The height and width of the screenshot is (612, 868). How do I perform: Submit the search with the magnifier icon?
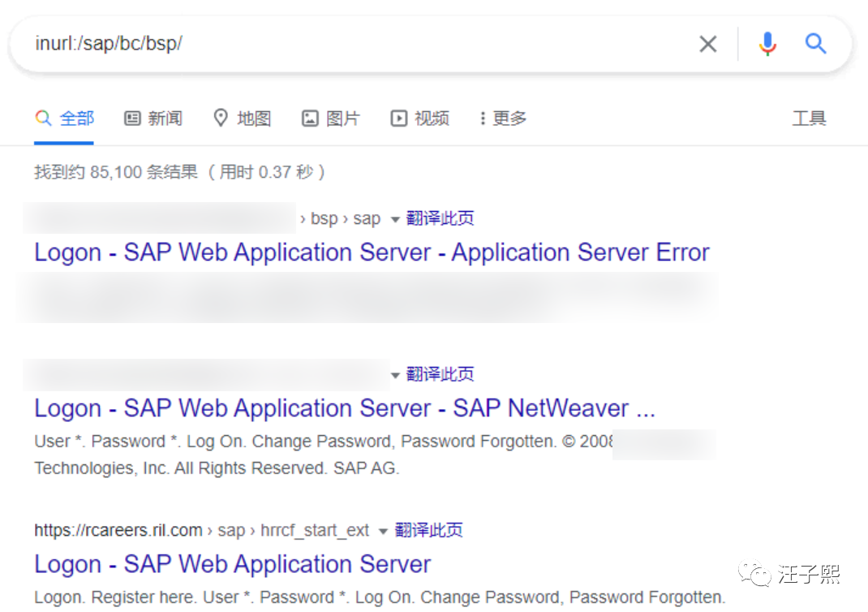[x=815, y=43]
